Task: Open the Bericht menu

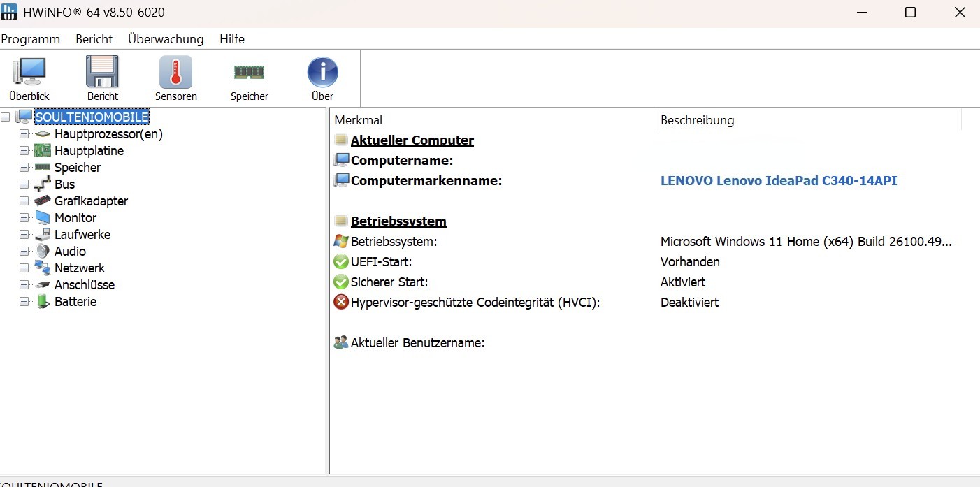Action: (x=94, y=39)
